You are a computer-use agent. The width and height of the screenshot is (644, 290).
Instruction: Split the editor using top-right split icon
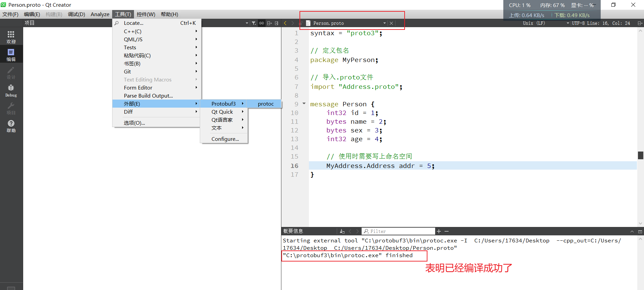tap(640, 23)
